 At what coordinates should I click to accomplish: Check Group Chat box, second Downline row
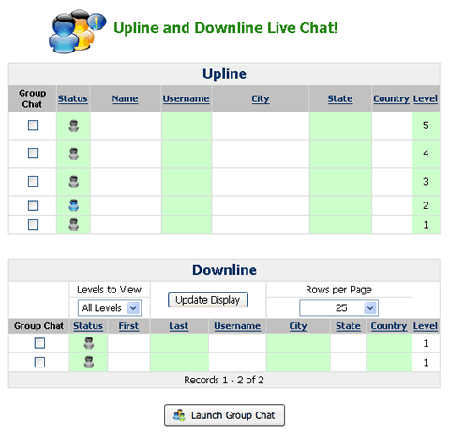click(40, 362)
